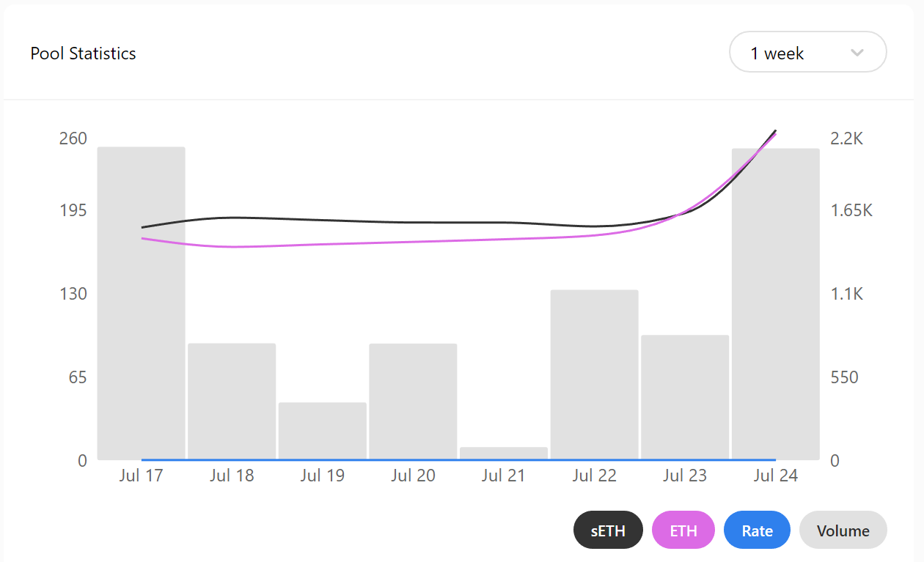Toggle the Volume series legend pill
The image size is (924, 562).
click(843, 530)
